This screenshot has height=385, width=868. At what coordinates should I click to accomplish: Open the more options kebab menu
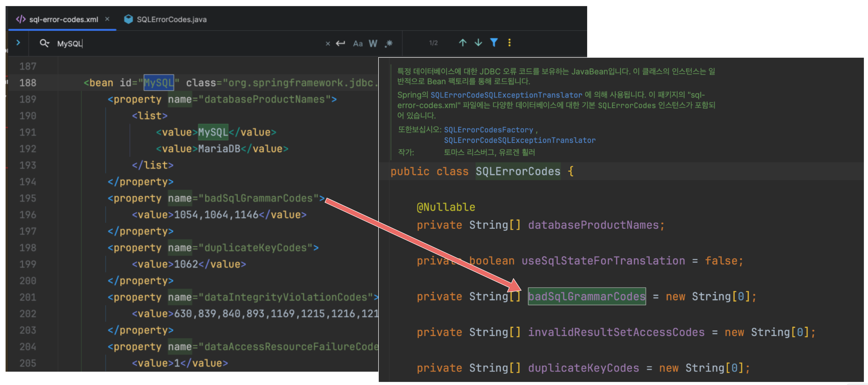[509, 42]
